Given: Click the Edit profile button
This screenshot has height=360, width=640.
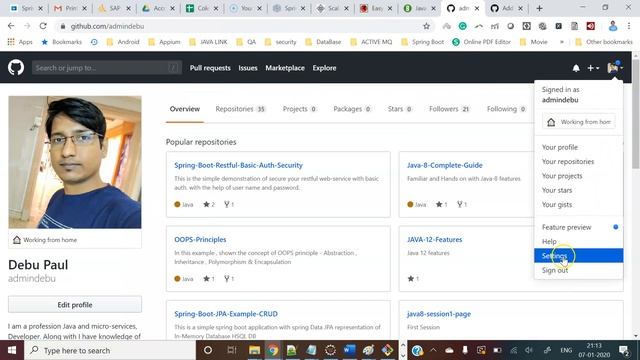Looking at the screenshot, I should tap(75, 304).
